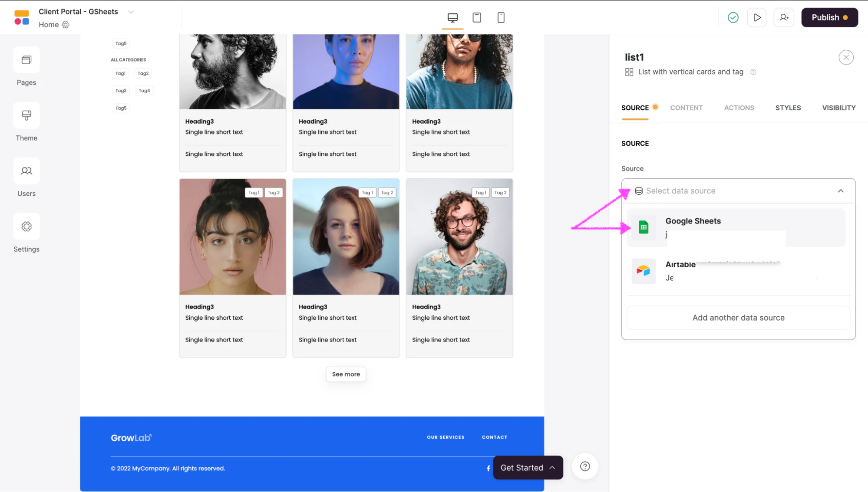Click the invite collaborator icon

point(784,17)
